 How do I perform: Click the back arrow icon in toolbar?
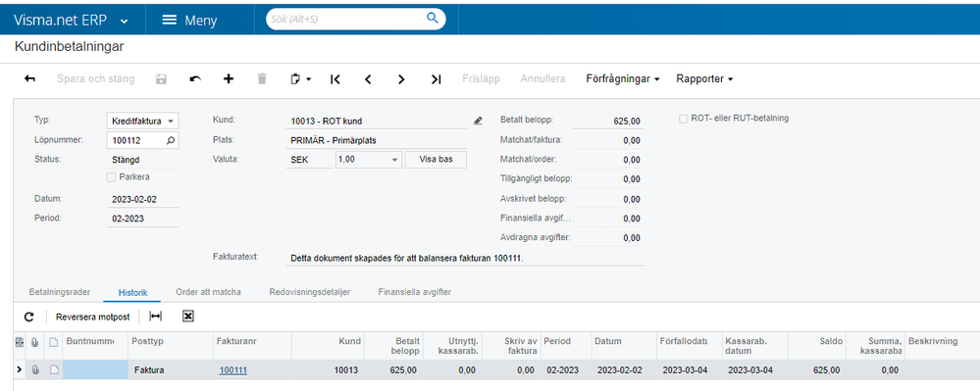pos(29,78)
